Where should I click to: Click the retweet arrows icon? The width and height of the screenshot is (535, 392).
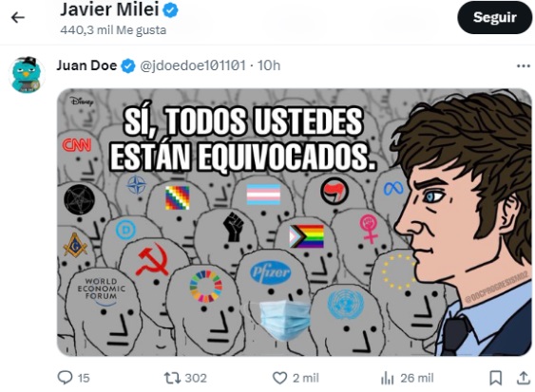(173, 378)
